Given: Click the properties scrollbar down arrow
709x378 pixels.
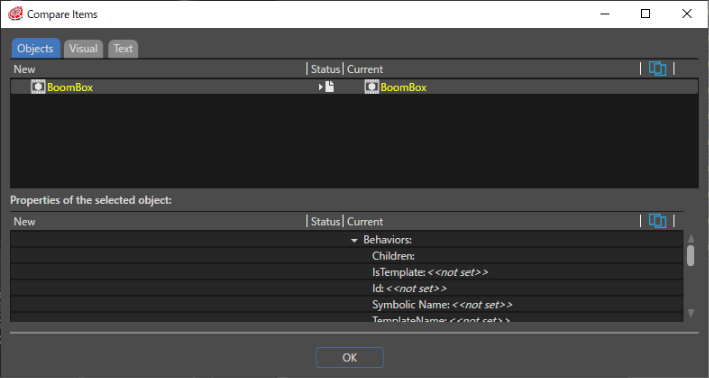Looking at the screenshot, I should tap(690, 312).
